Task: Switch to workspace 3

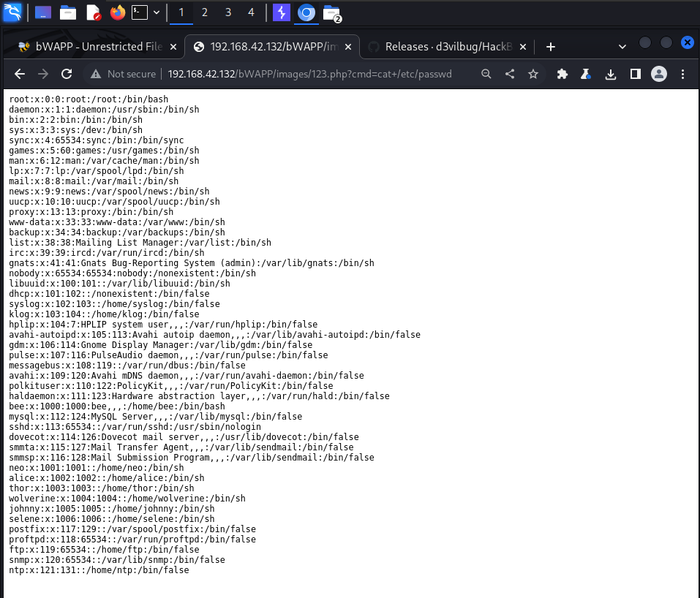Action: [227, 12]
